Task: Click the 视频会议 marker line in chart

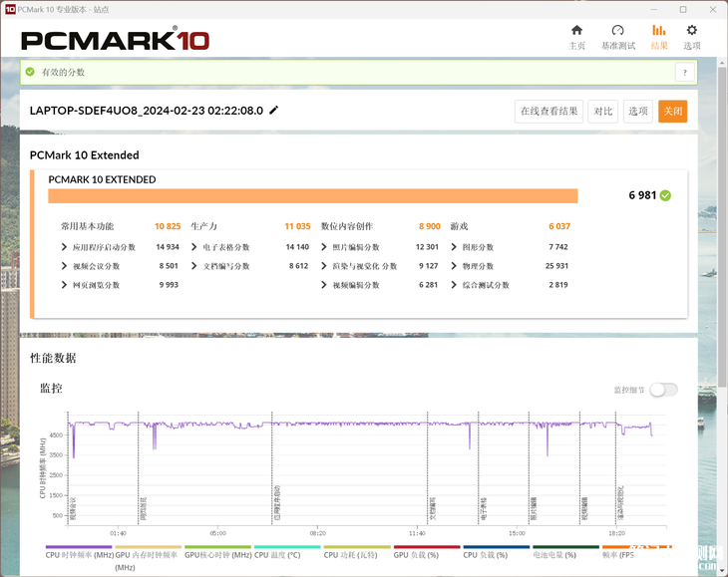Action: point(68,468)
